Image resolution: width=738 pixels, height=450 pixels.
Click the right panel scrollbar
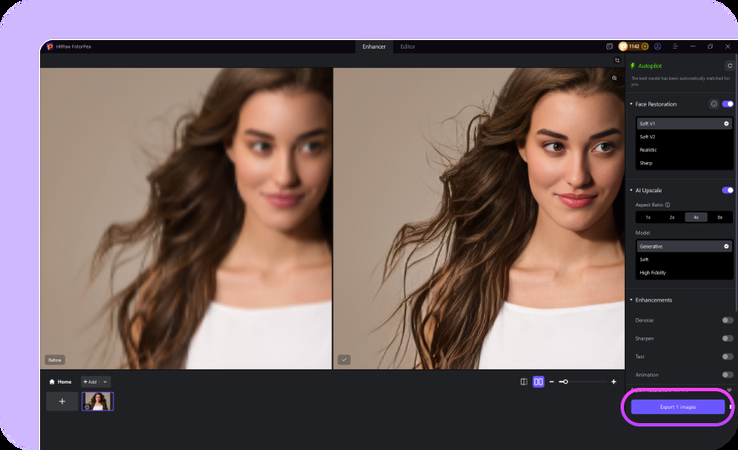click(736, 184)
